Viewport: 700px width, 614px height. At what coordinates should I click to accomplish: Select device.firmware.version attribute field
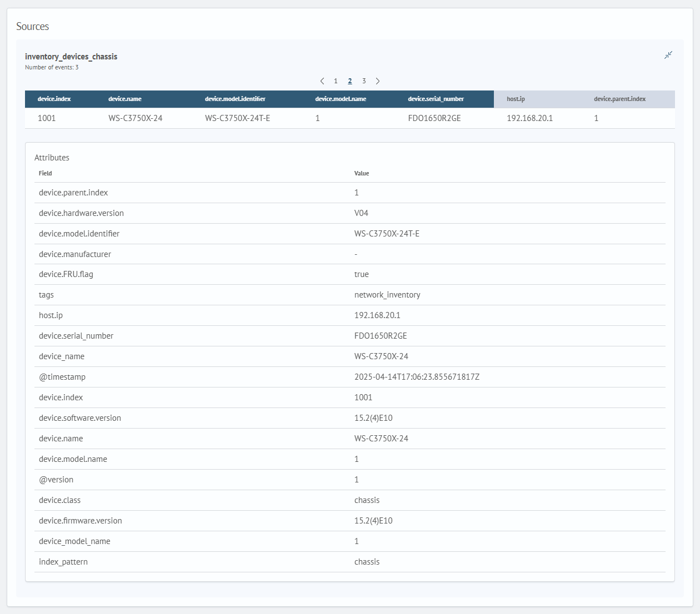(81, 521)
